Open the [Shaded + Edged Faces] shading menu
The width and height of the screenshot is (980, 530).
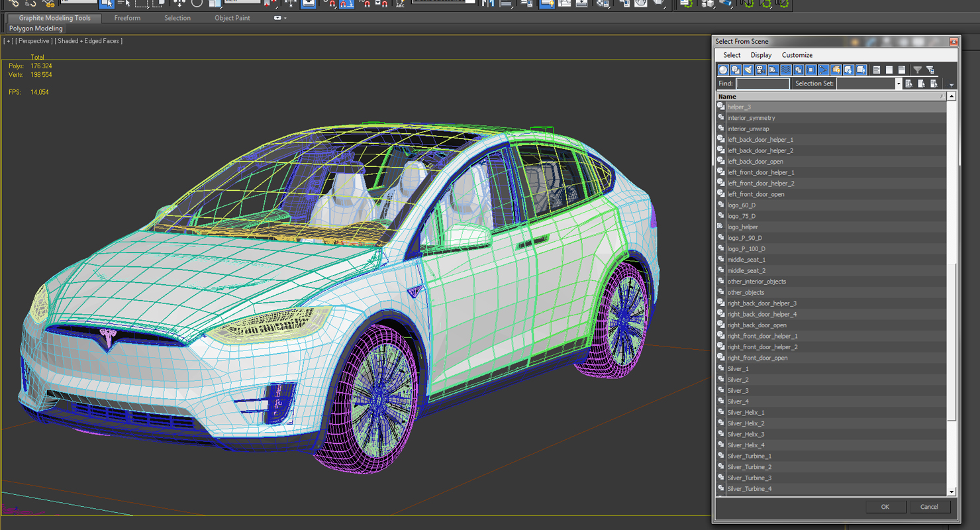[x=88, y=41]
